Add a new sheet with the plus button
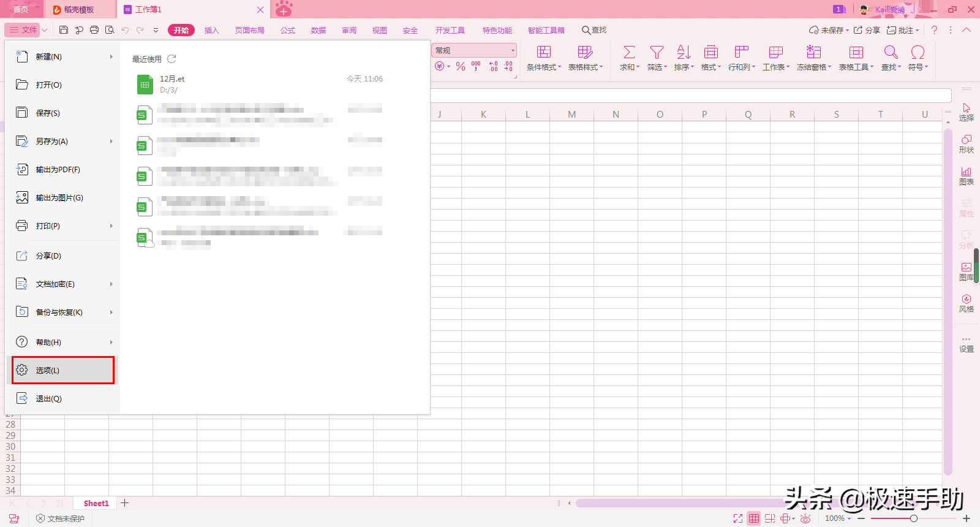The width and height of the screenshot is (980, 527). [125, 503]
